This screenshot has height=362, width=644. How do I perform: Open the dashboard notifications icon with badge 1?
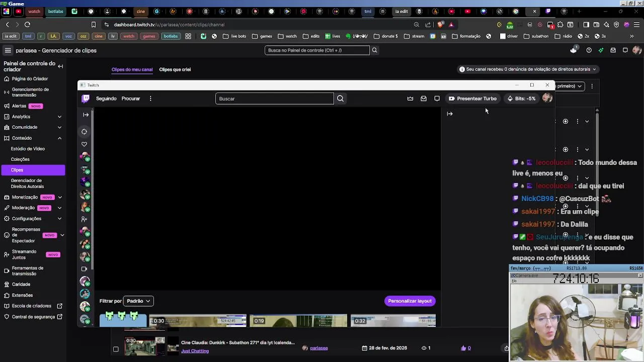point(574,50)
